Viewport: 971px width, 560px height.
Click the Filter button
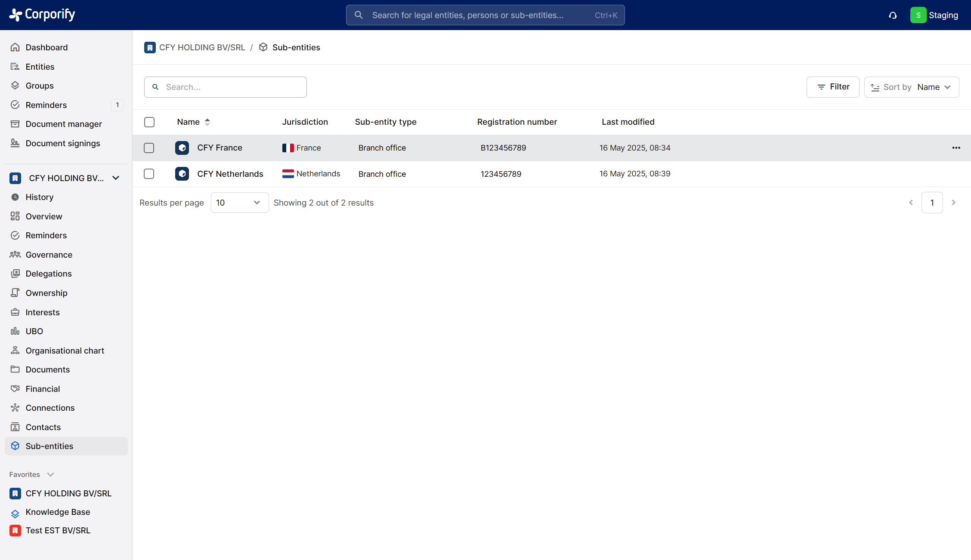(832, 87)
